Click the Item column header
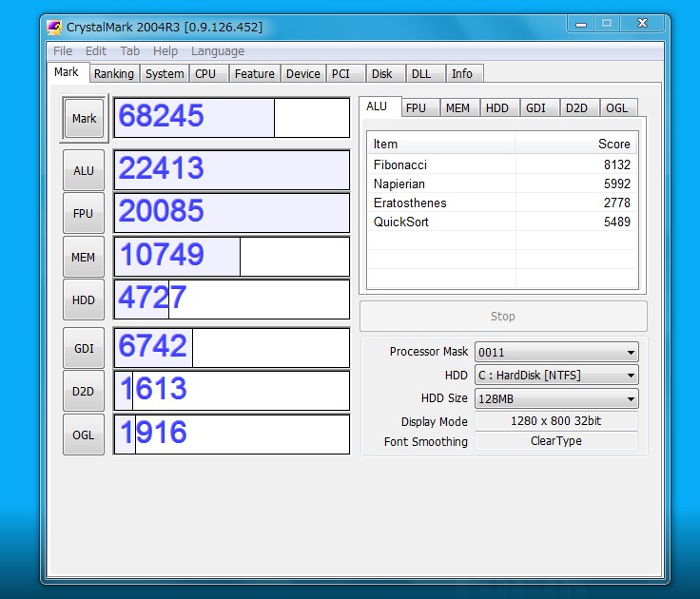 [441, 144]
